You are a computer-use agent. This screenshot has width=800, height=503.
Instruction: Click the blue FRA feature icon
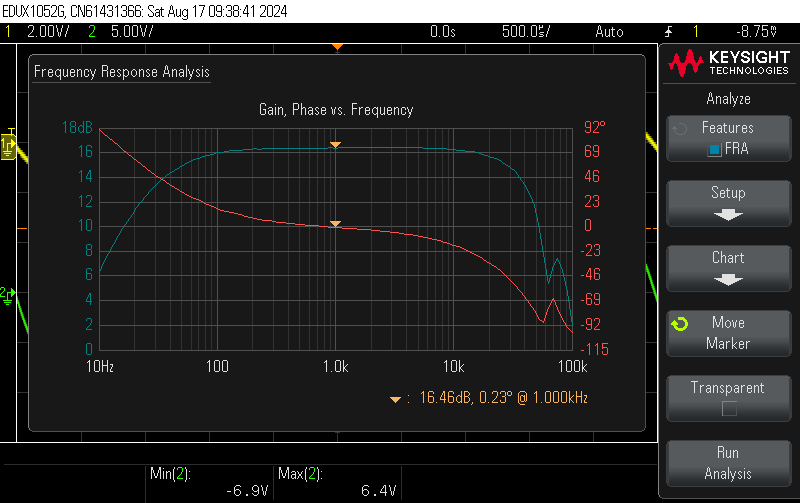pos(714,150)
